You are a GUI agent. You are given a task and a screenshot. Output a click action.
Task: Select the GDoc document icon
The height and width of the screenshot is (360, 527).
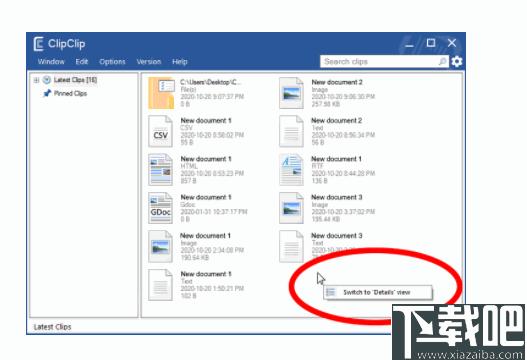click(x=160, y=208)
